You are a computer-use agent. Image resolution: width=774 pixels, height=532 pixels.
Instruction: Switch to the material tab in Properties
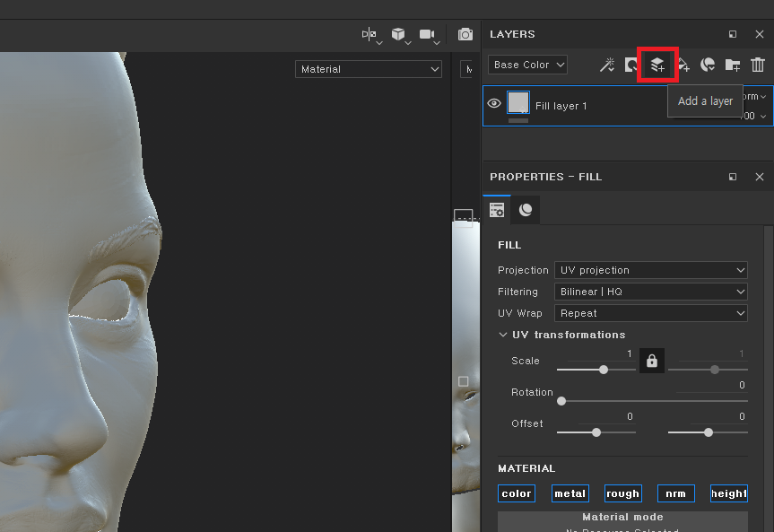(525, 209)
